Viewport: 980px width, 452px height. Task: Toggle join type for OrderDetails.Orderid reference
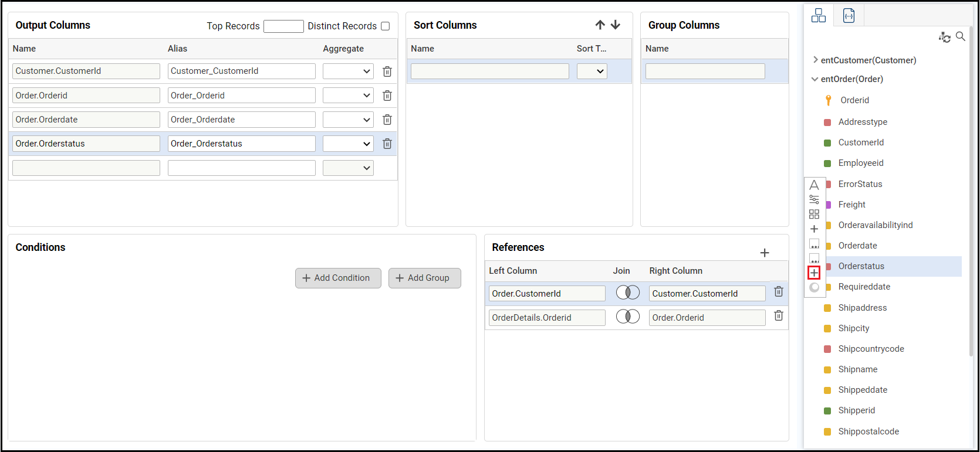pyautogui.click(x=627, y=317)
